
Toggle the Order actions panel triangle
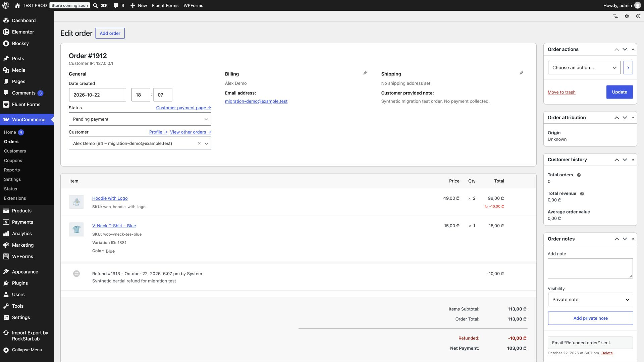click(x=633, y=49)
